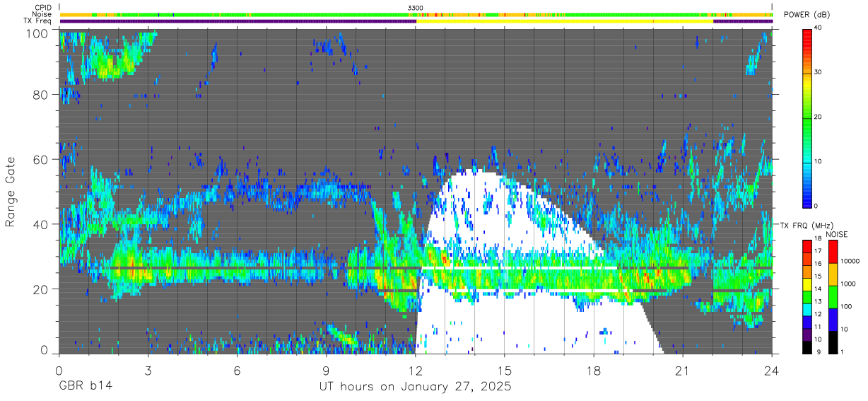Click the 80 label on Range Gate axis
The height and width of the screenshot is (401, 868).
[x=41, y=95]
